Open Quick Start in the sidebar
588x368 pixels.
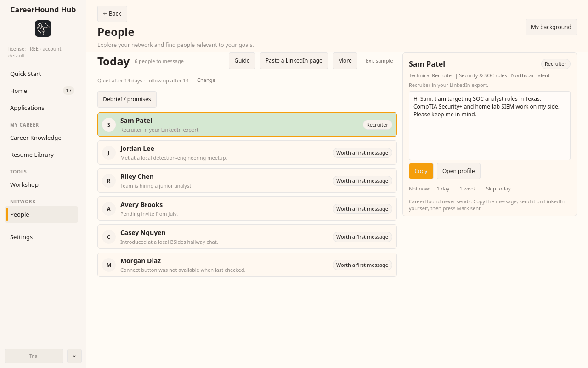41,74
